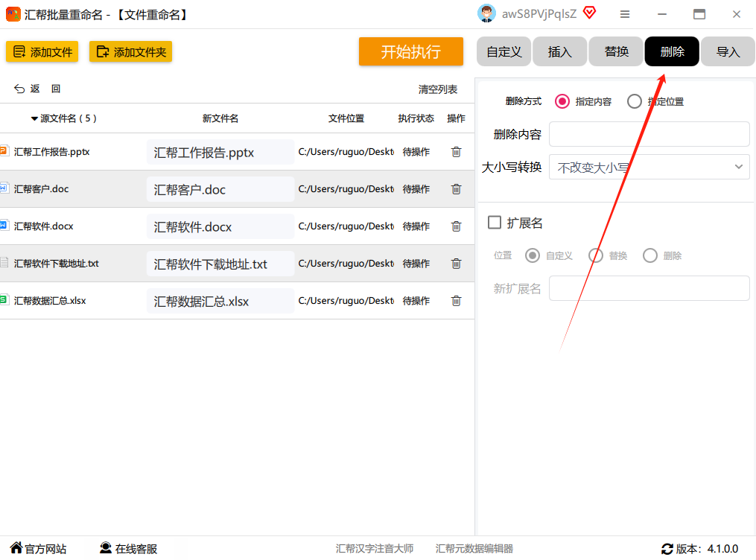Image resolution: width=756 pixels, height=560 pixels.
Task: Open 在线客服 support link
Action: [x=128, y=548]
